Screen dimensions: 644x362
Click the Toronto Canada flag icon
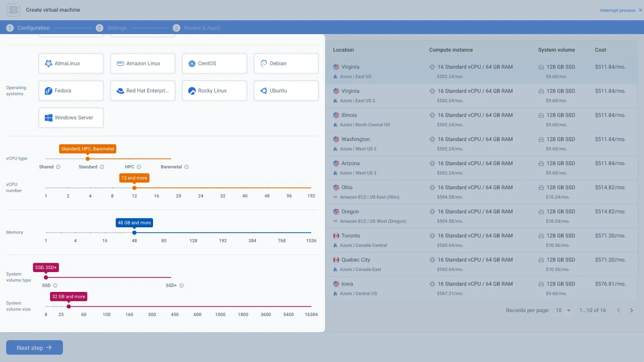(336, 236)
